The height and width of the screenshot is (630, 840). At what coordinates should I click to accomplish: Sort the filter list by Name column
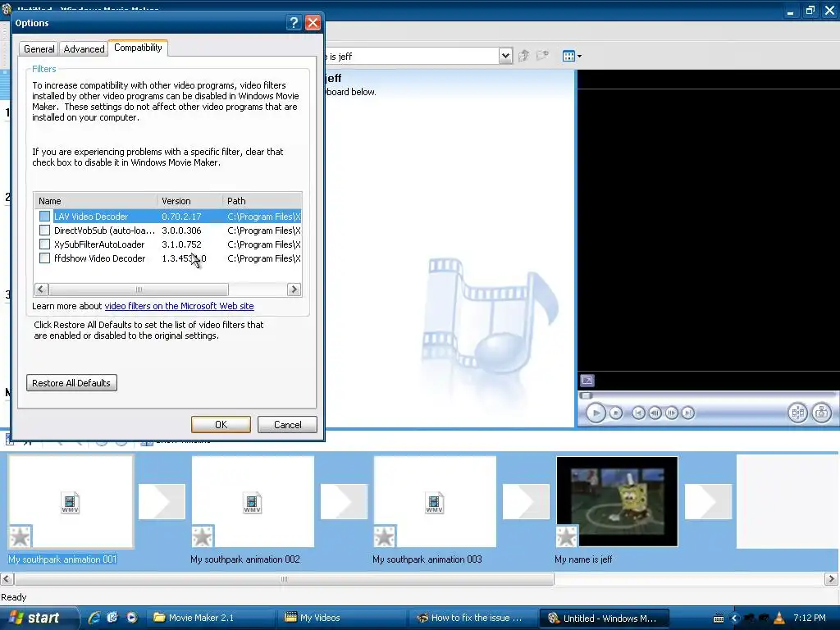click(x=96, y=201)
